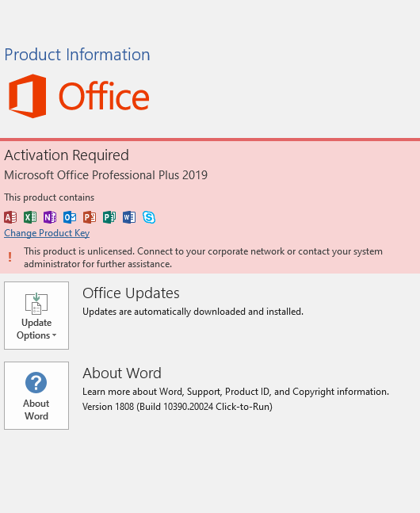Click the Excel app icon
Image resolution: width=420 pixels, height=513 pixels.
pos(30,217)
